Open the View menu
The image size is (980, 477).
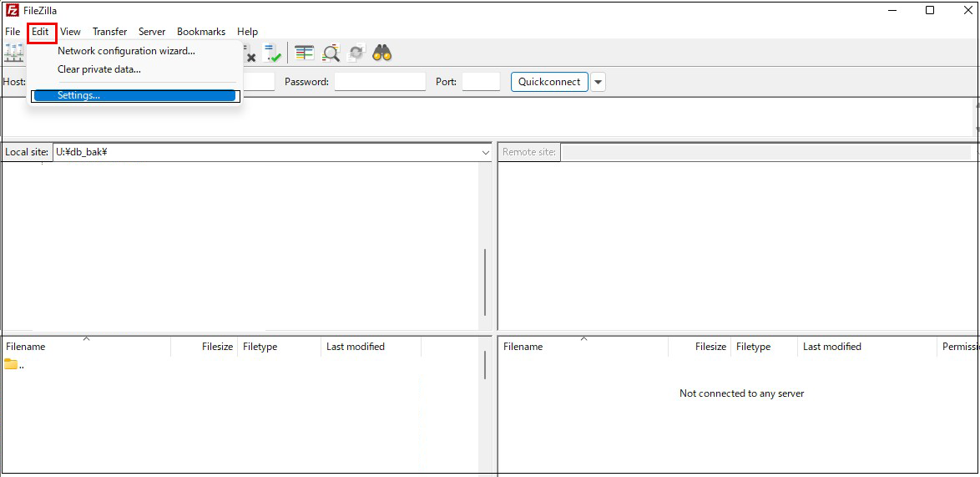[71, 32]
